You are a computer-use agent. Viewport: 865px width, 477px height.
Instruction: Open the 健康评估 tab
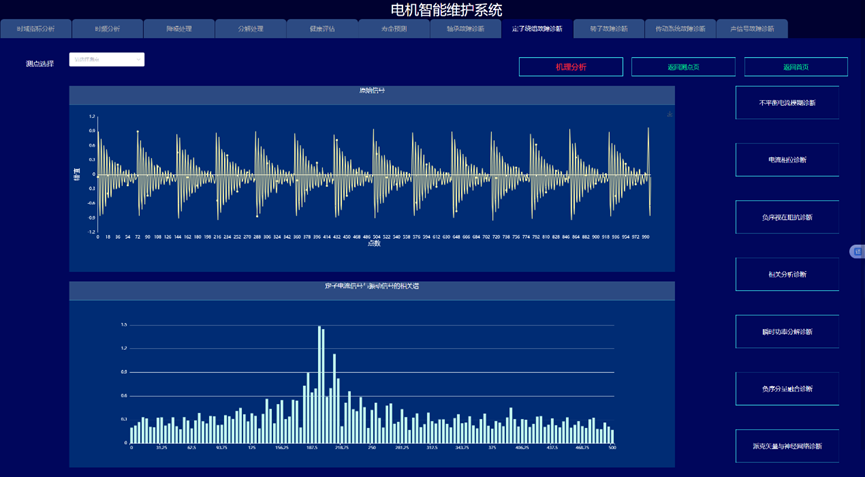coord(323,29)
